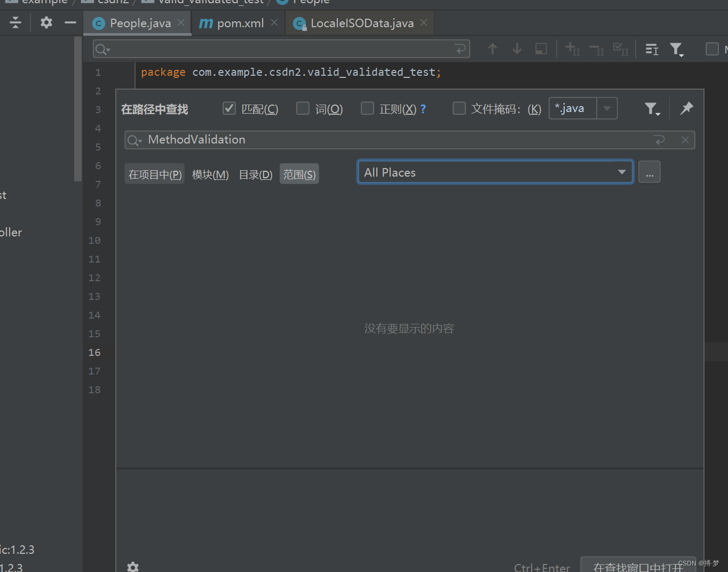
Task: Clear the MethodValidation search text
Action: (685, 140)
